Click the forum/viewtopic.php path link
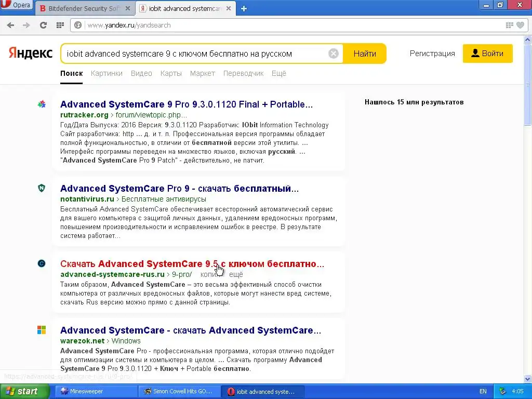The height and width of the screenshot is (399, 532). [x=151, y=115]
